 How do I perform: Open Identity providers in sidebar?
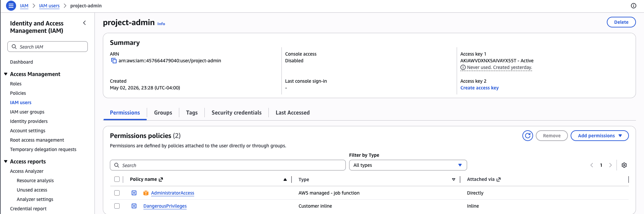[29, 121]
